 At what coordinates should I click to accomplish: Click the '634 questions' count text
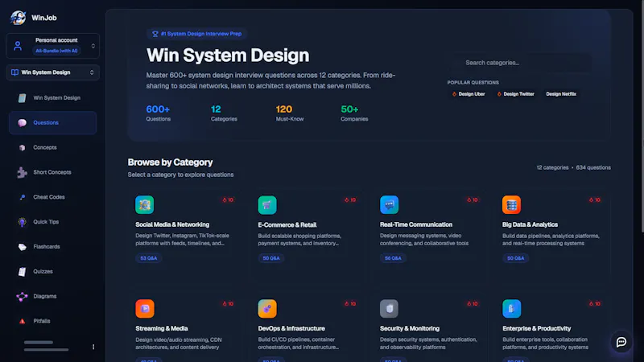pos(593,167)
